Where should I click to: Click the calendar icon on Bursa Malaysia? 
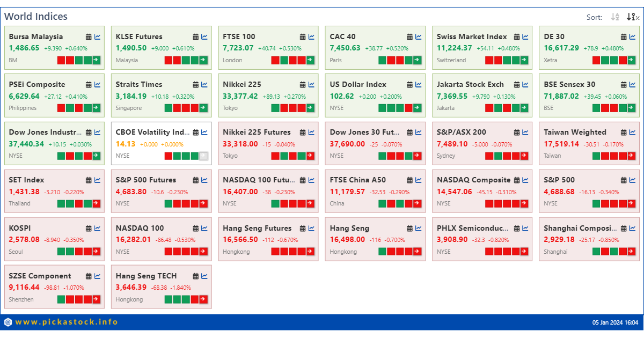point(88,36)
